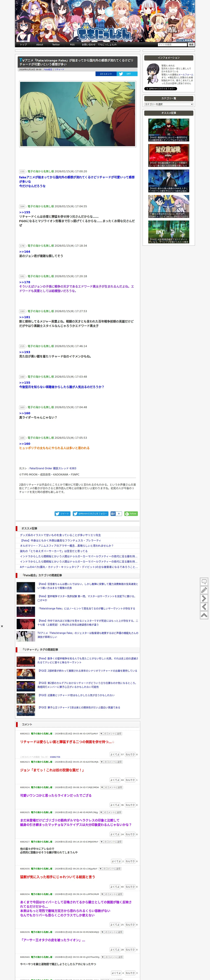The height and width of the screenshot is (980, 210).
Task: Expand reply to comment 6882624
Action: [112, 787]
